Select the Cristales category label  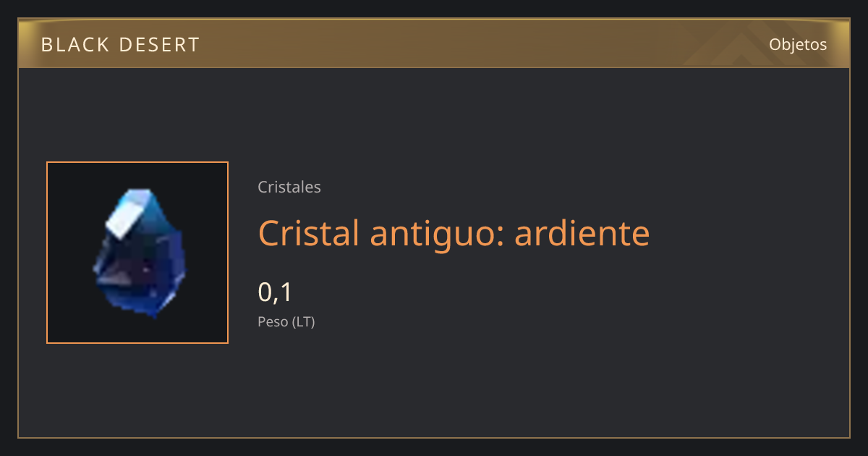[x=289, y=187]
